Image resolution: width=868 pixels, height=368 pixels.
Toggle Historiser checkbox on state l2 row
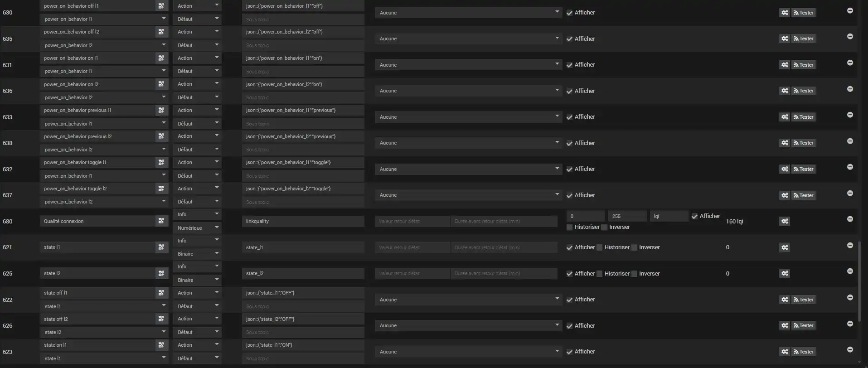click(600, 274)
